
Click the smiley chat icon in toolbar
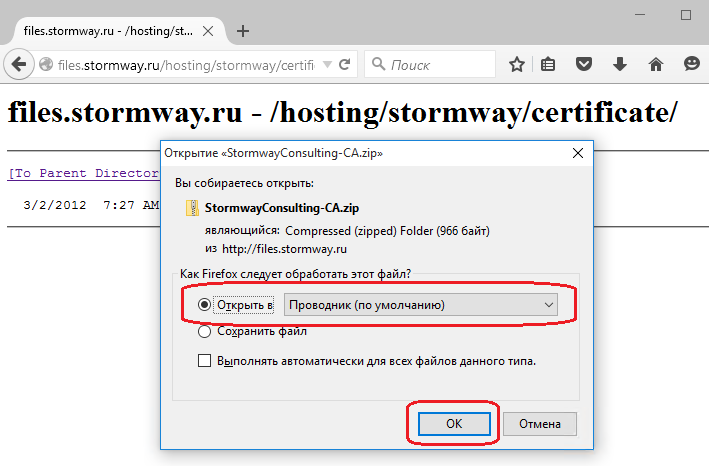(692, 64)
